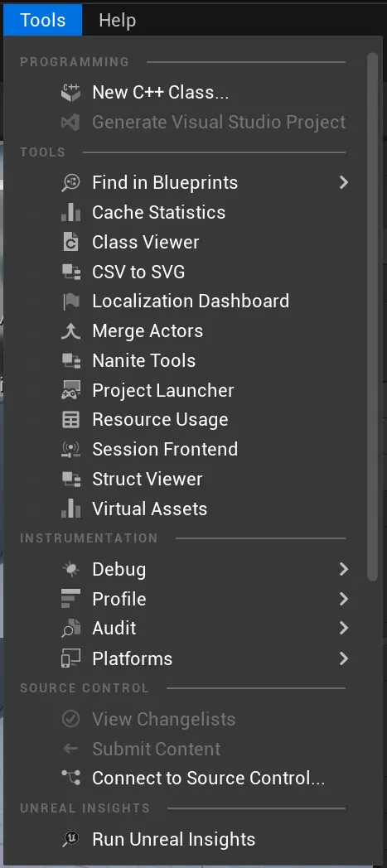Screen dimensions: 387x868
Task: Expand the Find in Blueprints submenu arrow
Action: click(344, 183)
